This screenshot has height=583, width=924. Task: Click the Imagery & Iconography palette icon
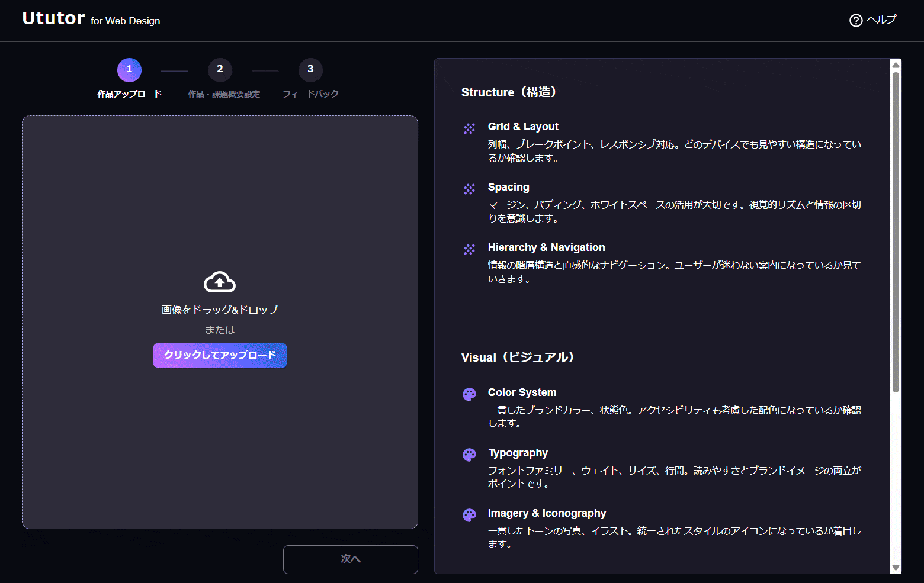[x=470, y=515]
